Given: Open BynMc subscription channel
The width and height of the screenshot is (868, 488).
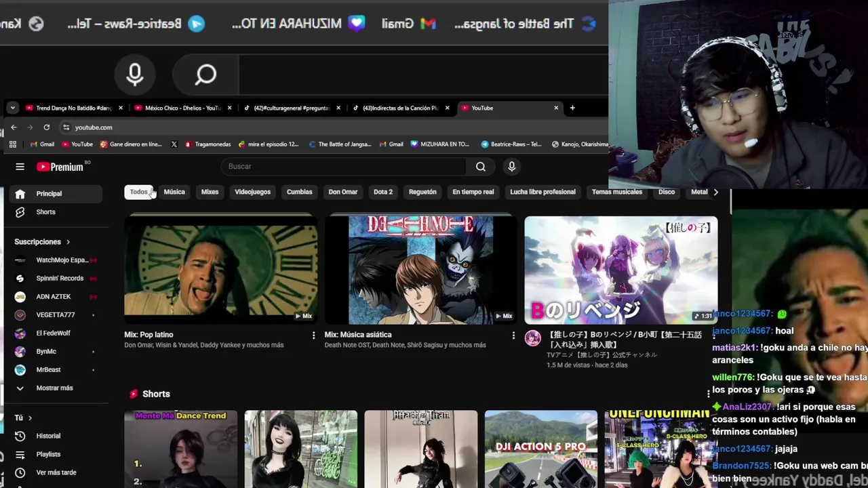Looking at the screenshot, I should click(56, 352).
